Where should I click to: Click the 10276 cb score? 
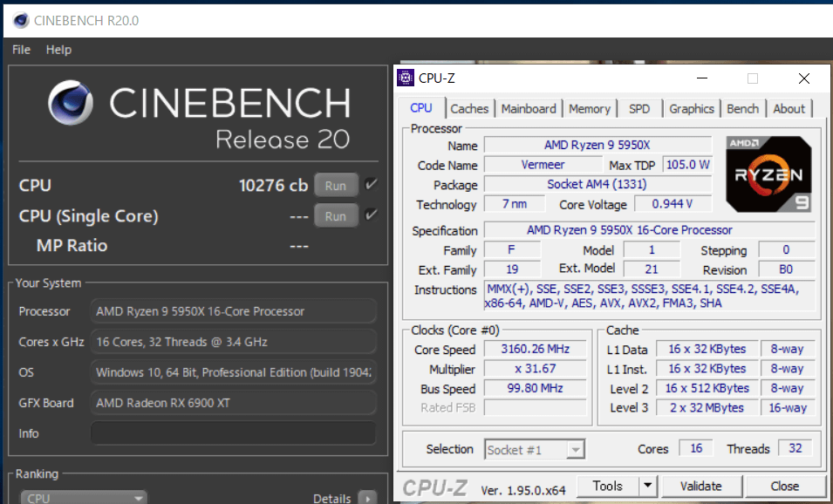coord(273,186)
